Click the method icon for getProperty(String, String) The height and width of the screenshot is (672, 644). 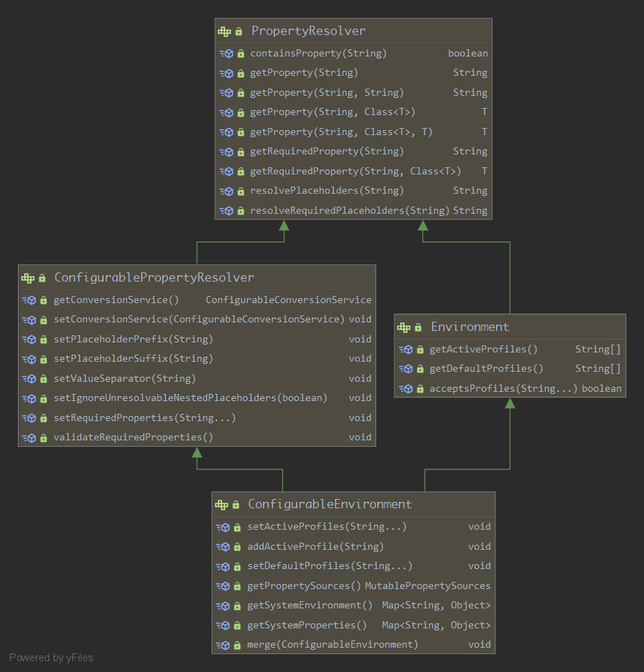point(227,93)
